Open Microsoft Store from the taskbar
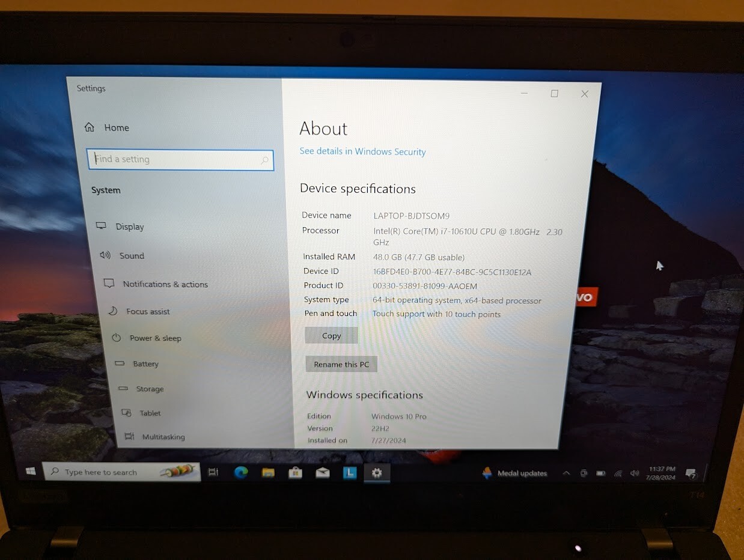 pos(295,473)
